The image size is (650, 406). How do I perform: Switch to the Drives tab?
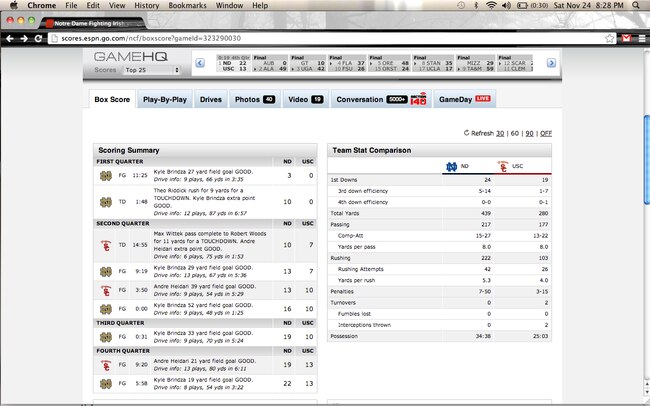click(x=211, y=100)
